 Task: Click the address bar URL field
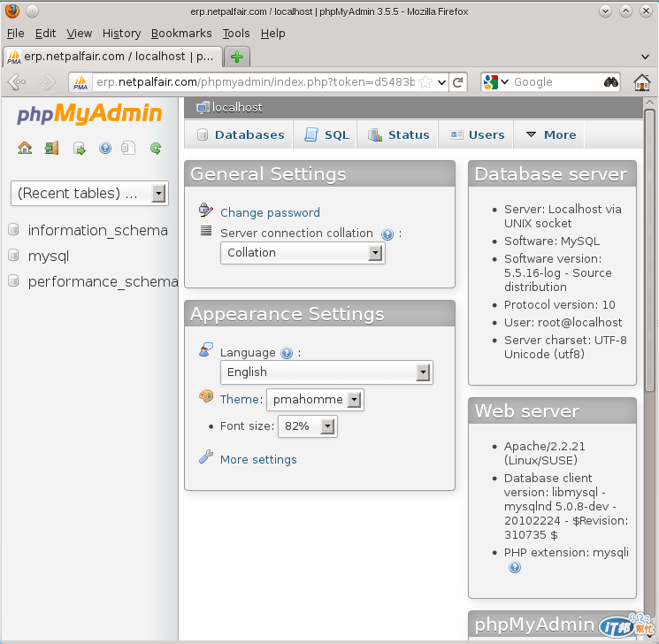[255, 82]
